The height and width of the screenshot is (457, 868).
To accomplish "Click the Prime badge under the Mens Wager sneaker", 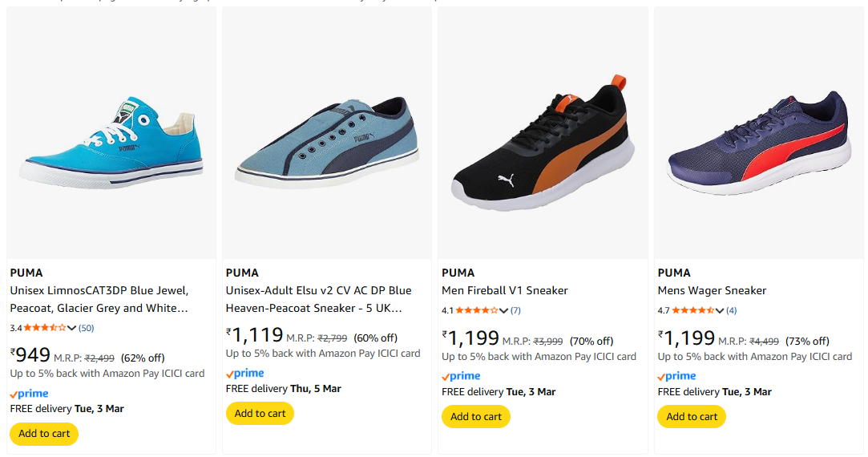I will point(677,376).
